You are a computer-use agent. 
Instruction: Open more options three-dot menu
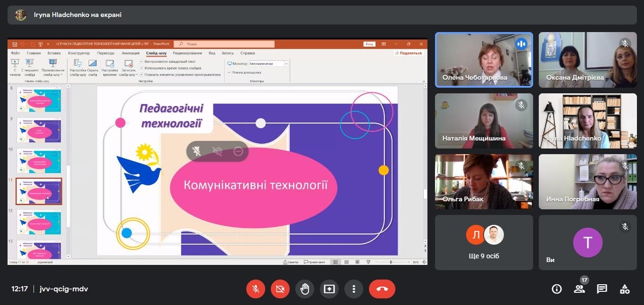[x=354, y=289]
